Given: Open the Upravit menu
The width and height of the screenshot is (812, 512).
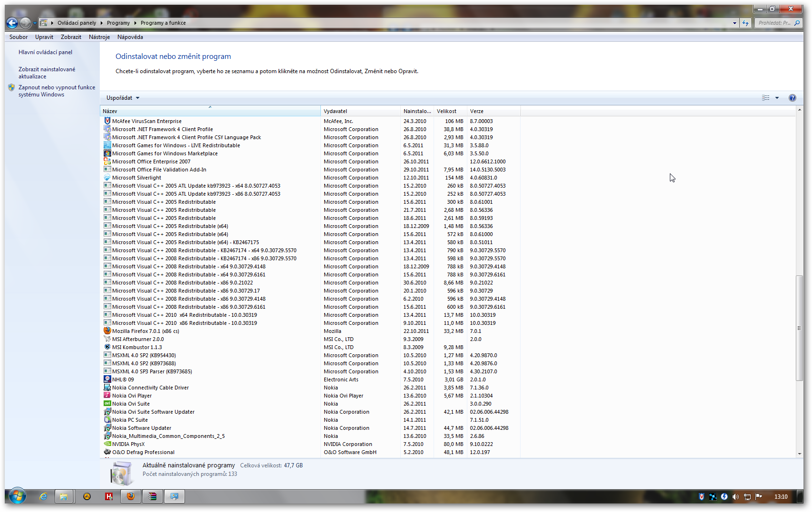Looking at the screenshot, I should pos(44,37).
